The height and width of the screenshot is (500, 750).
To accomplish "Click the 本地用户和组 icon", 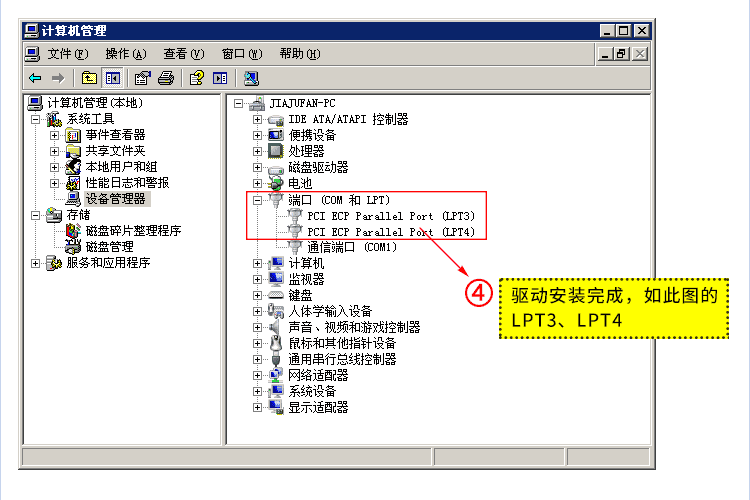I will (x=73, y=167).
